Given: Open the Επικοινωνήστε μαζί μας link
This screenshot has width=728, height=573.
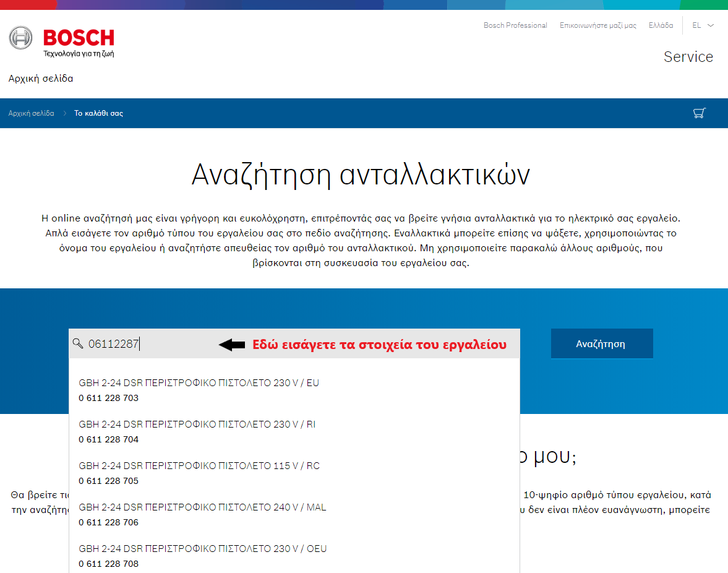Looking at the screenshot, I should (x=598, y=25).
